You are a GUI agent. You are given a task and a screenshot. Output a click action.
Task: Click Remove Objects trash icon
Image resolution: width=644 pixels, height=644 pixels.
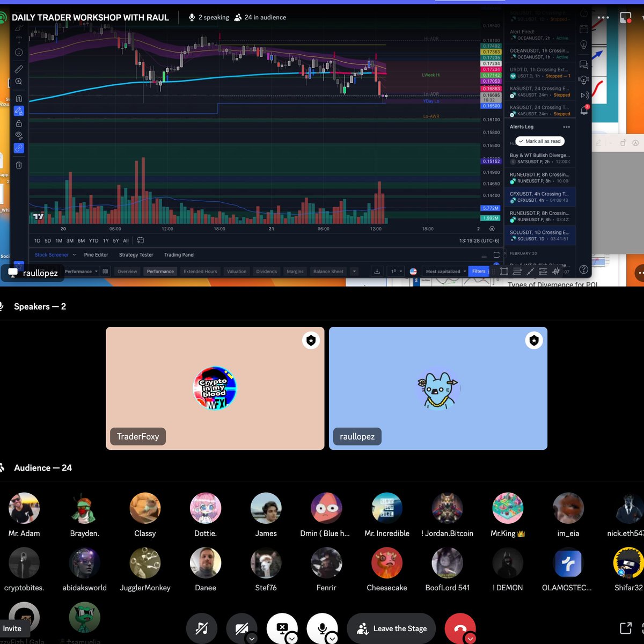tap(19, 165)
